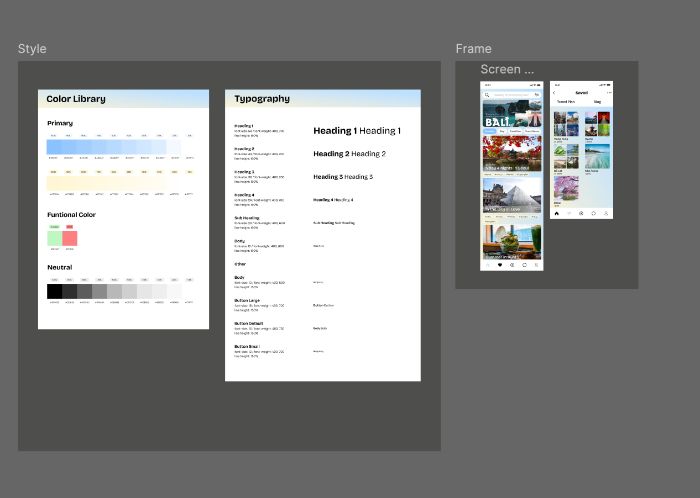Viewport: 700px width, 498px height.
Task: Click the 'Button Small' style label
Action: 247,347
